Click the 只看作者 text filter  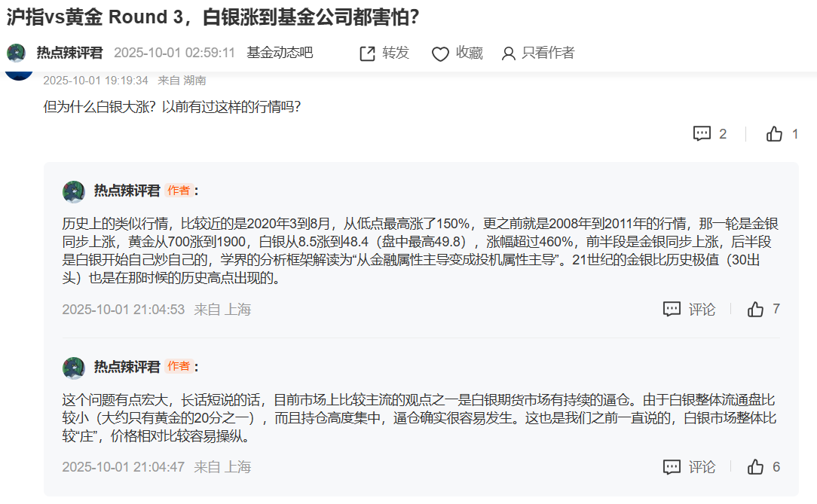(x=548, y=53)
